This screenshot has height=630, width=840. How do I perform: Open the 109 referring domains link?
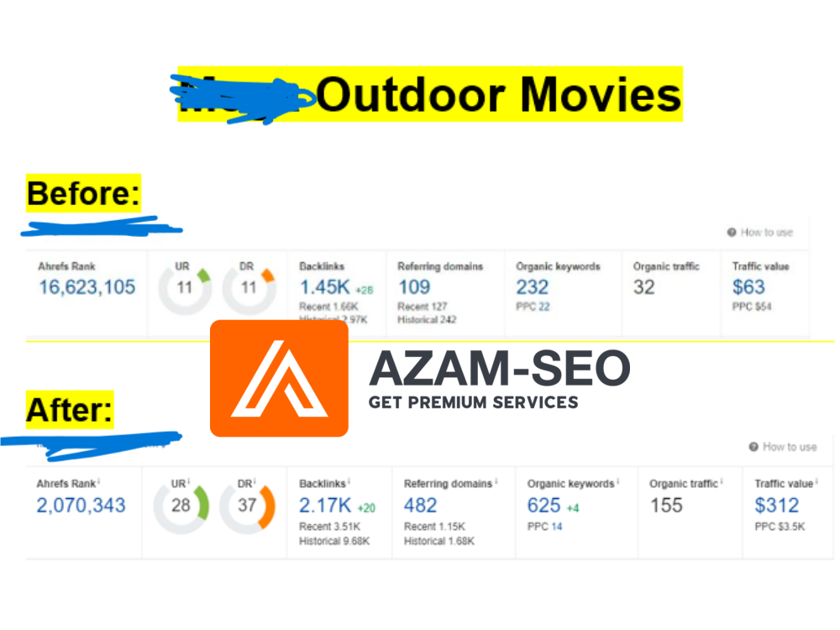[x=414, y=287]
